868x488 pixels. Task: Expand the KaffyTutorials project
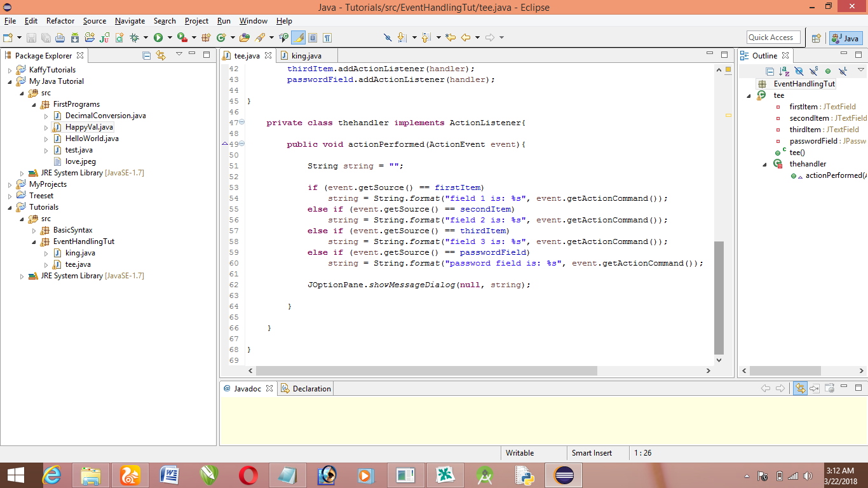tap(10, 70)
